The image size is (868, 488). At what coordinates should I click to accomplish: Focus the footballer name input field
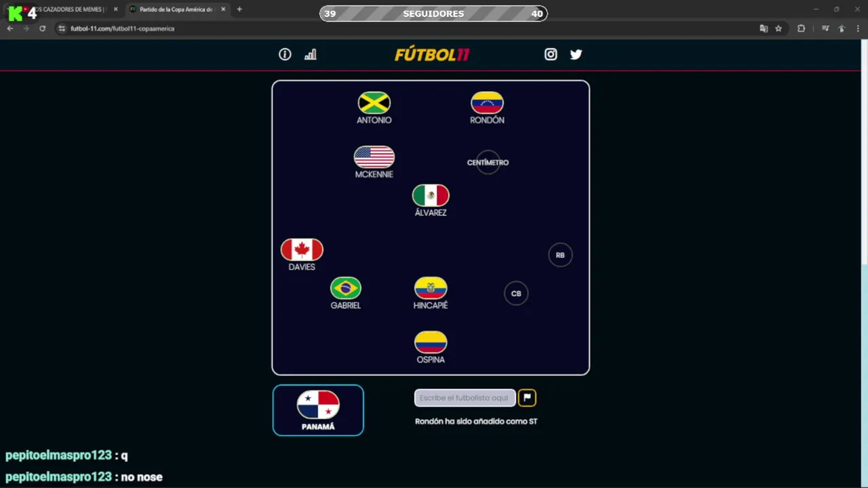click(465, 398)
